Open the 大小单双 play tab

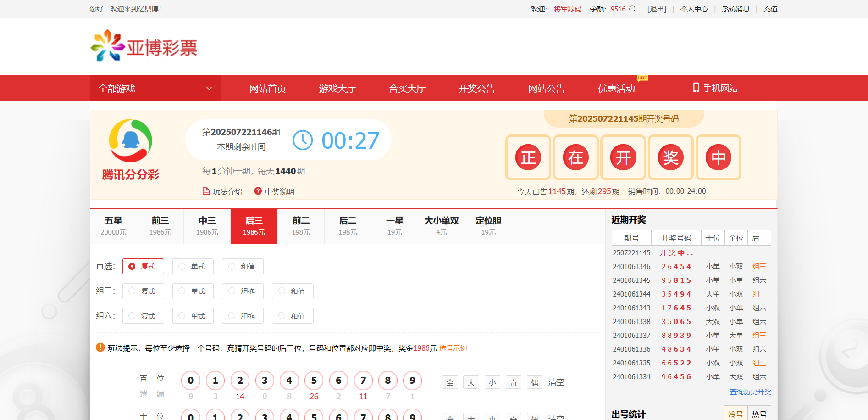pyautogui.click(x=442, y=226)
